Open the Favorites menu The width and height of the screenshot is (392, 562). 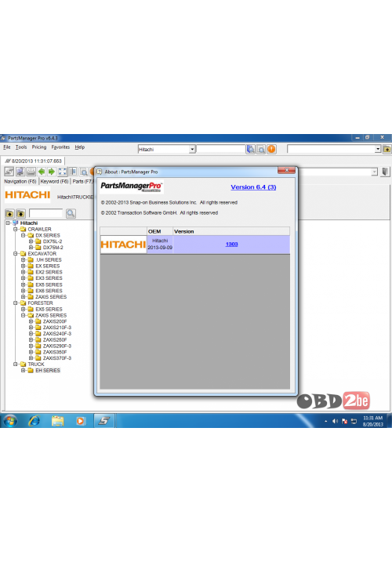point(60,147)
